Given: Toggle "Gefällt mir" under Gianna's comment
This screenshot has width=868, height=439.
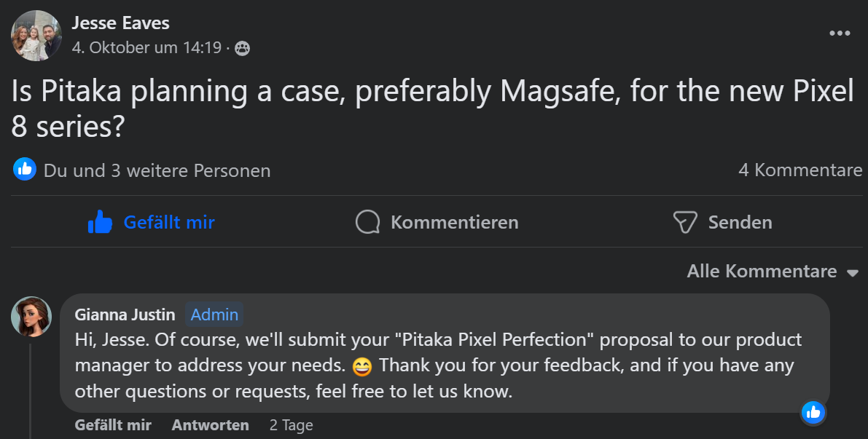Looking at the screenshot, I should [x=113, y=425].
